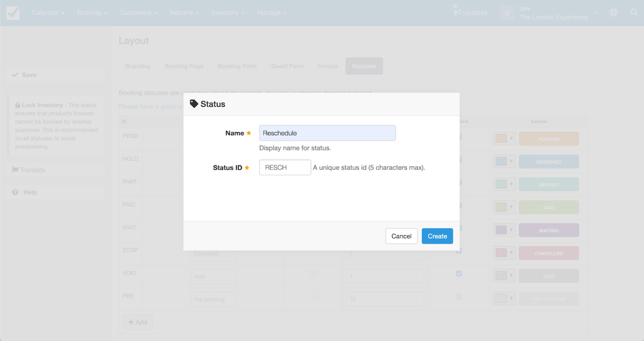The height and width of the screenshot is (341, 644).
Task: Open the Booking menu
Action: coord(92,13)
